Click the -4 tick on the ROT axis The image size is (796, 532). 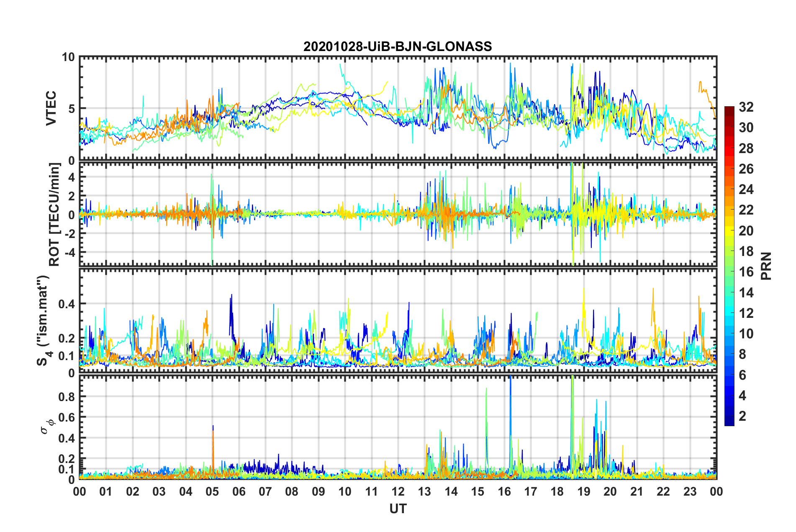pos(69,253)
